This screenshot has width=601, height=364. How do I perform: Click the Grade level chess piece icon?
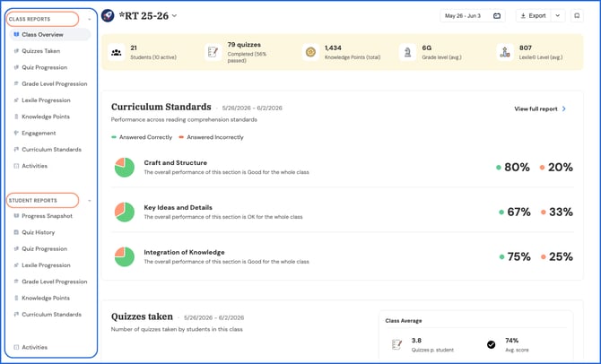pyautogui.click(x=407, y=53)
